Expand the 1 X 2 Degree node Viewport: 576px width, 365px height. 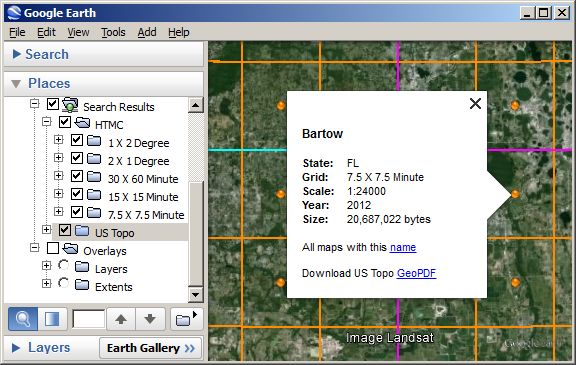pyautogui.click(x=58, y=140)
